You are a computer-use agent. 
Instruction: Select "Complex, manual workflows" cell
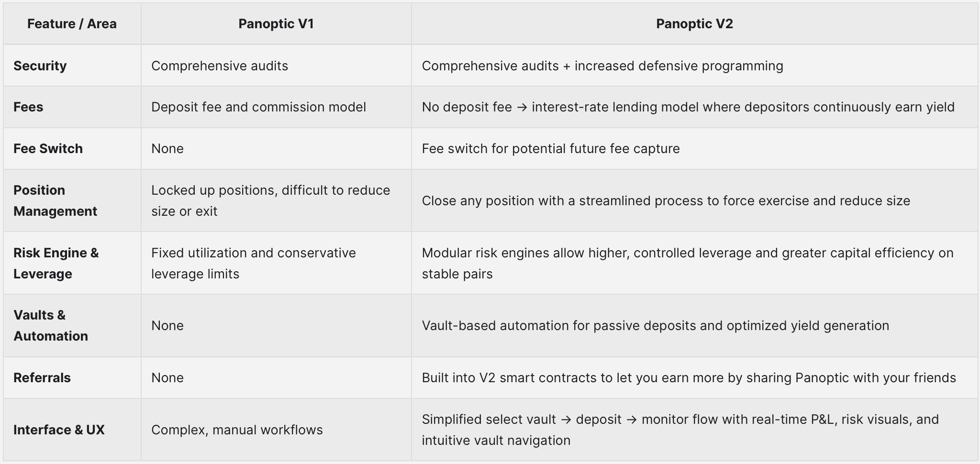237,430
